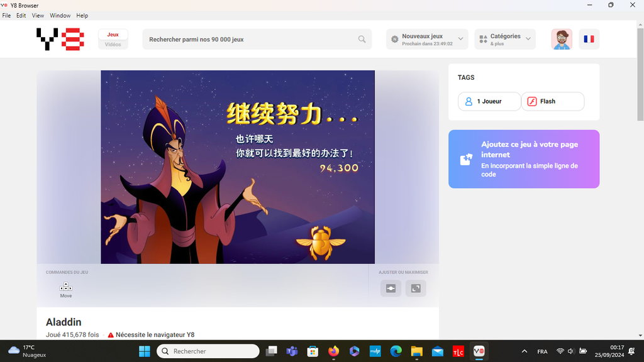The image size is (644, 362).
Task: Focus the Rechercher parmi nos jeux field
Action: [x=257, y=40]
